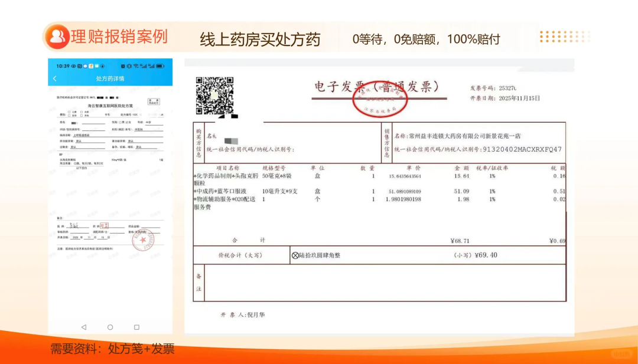Image resolution: width=638 pixels, height=364 pixels.
Task: Tap the back arrow in 处方药详情 header
Action: pyautogui.click(x=55, y=78)
